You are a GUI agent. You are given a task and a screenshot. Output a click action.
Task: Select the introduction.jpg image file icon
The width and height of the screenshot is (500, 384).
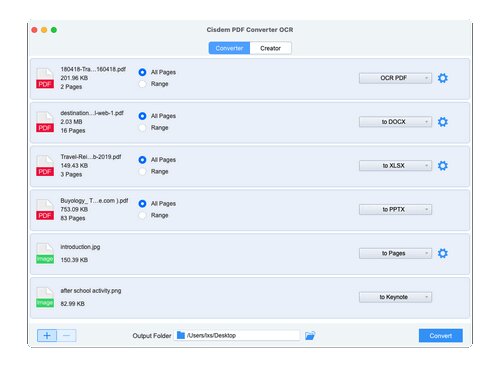tap(45, 253)
